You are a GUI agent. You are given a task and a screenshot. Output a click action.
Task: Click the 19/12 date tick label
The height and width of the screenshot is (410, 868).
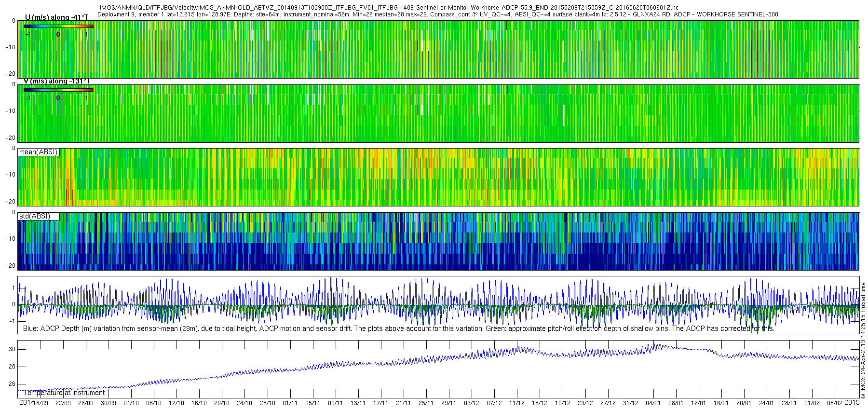(562, 403)
